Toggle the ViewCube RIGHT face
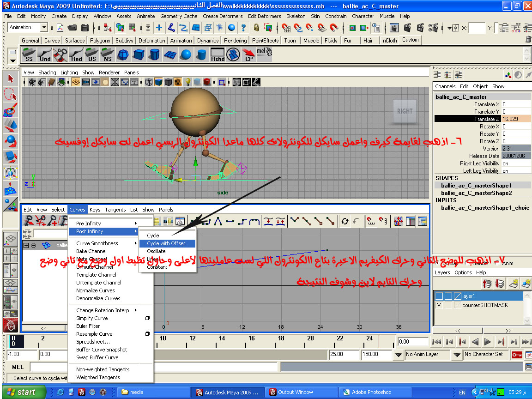 point(405,111)
